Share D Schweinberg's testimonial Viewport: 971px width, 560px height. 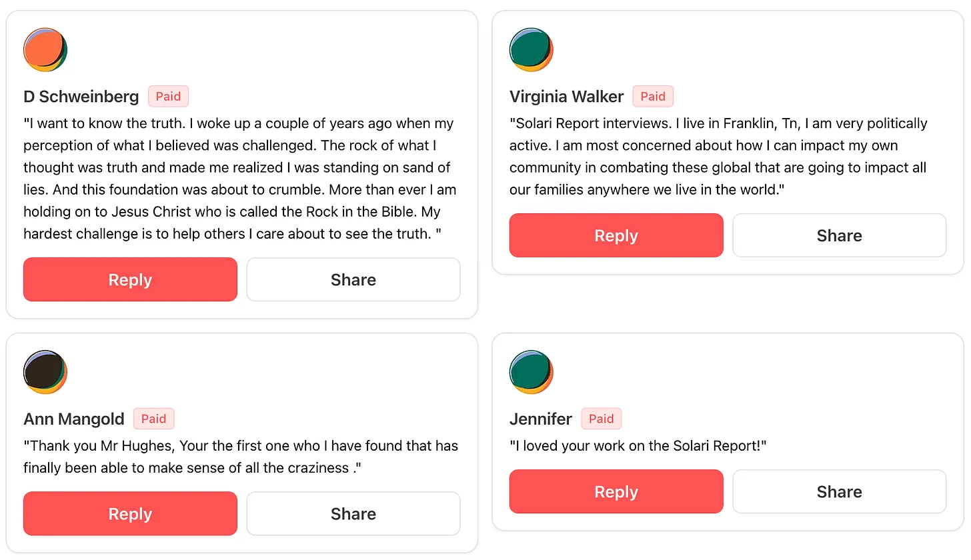(353, 279)
